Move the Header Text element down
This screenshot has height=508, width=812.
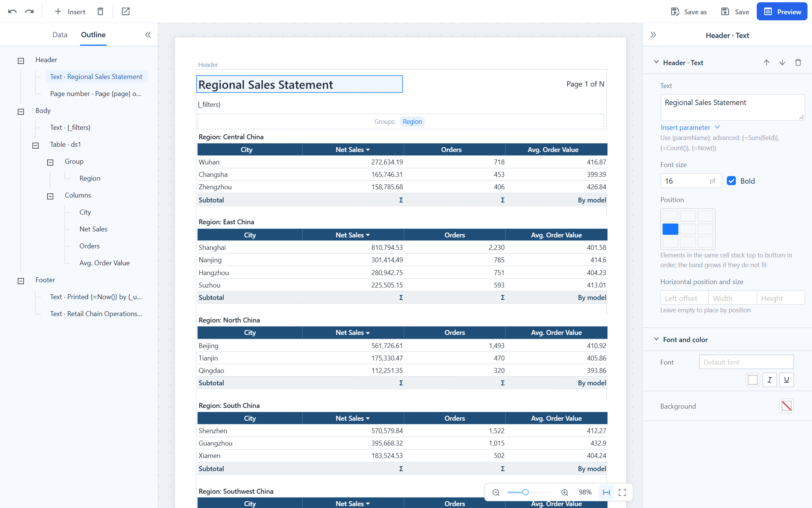coord(782,62)
